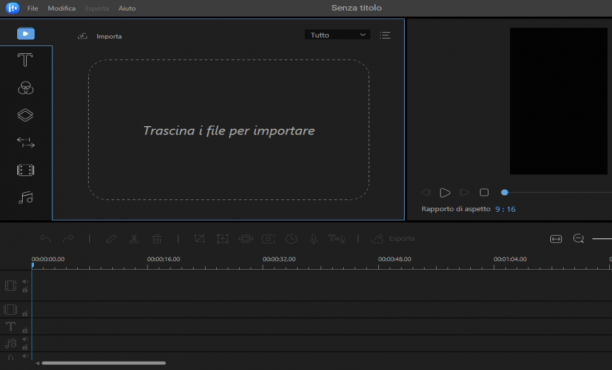Open the Elements filmstrip panel
The image size is (612, 370).
tap(25, 170)
